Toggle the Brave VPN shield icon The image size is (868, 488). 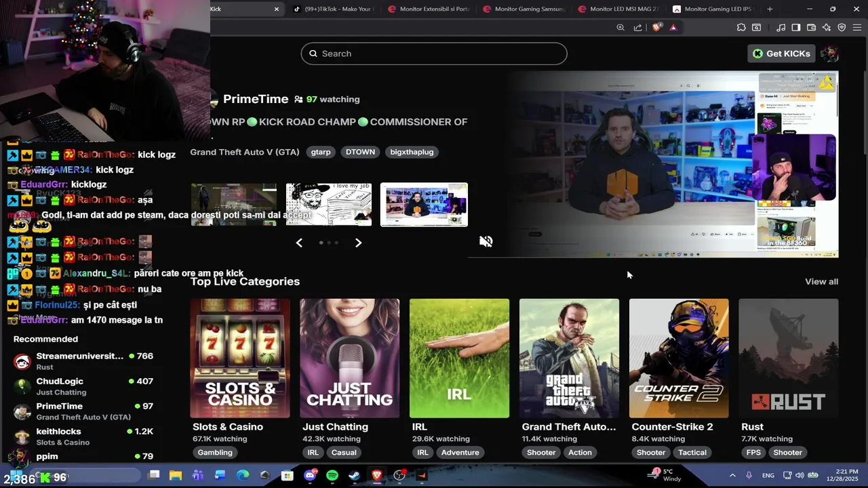pos(842,27)
